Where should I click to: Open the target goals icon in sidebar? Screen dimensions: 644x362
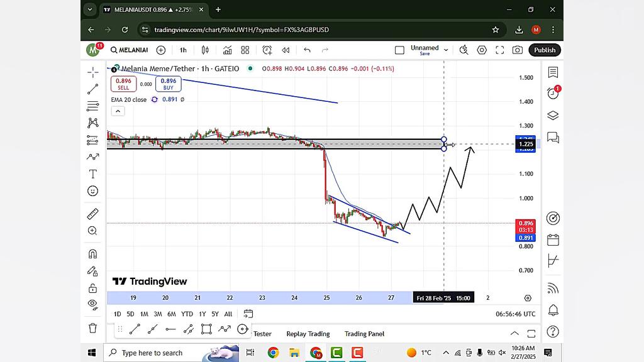point(553,218)
